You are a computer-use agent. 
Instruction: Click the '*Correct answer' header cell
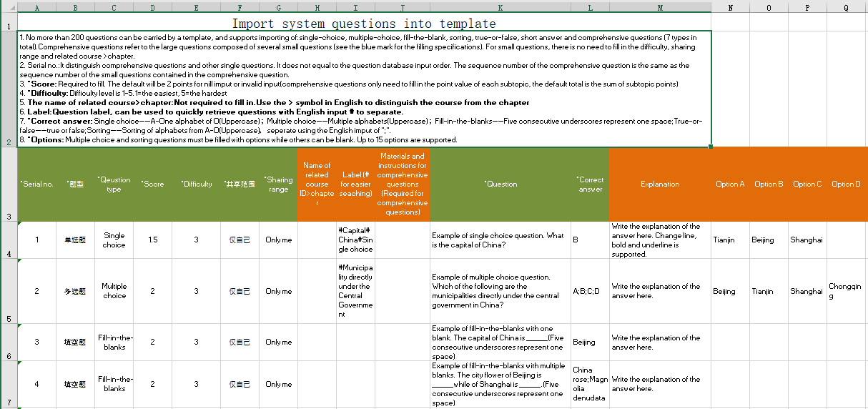pyautogui.click(x=589, y=184)
